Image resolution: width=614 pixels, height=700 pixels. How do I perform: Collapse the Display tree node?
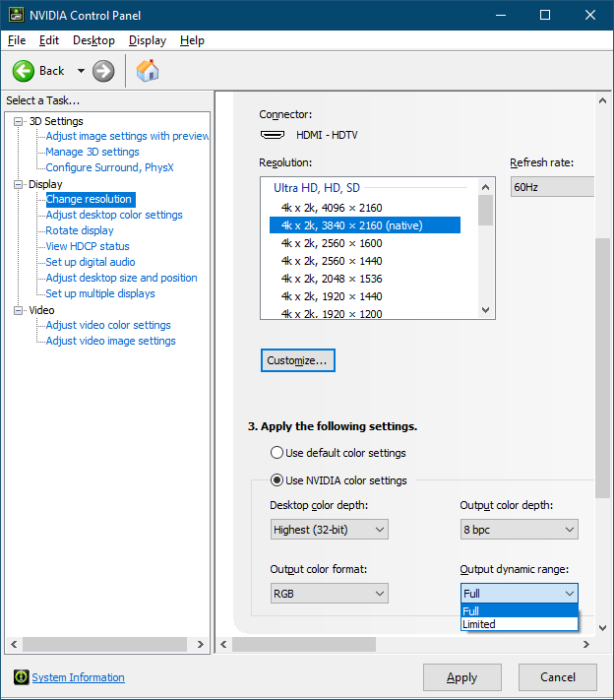click(x=19, y=184)
